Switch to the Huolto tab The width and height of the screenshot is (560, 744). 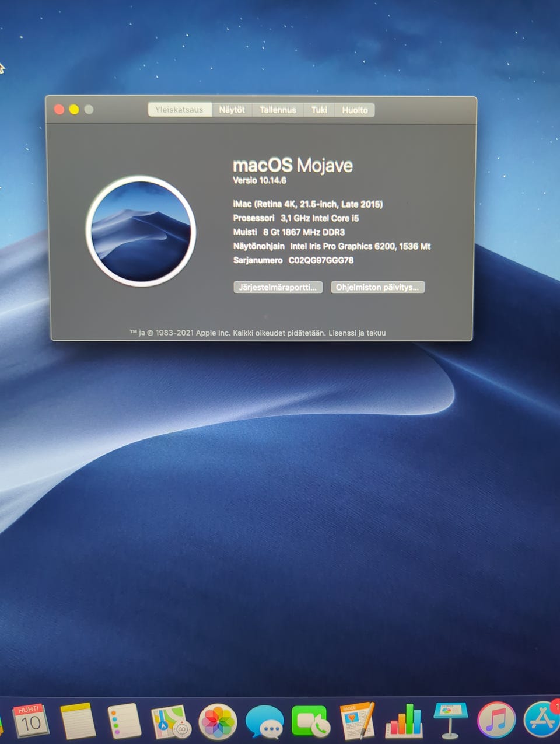(x=355, y=110)
